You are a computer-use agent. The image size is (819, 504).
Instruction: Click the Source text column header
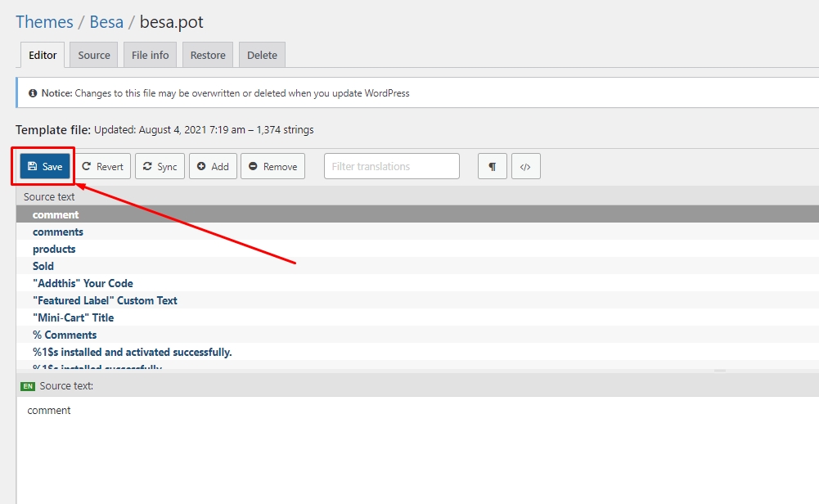[x=49, y=196]
